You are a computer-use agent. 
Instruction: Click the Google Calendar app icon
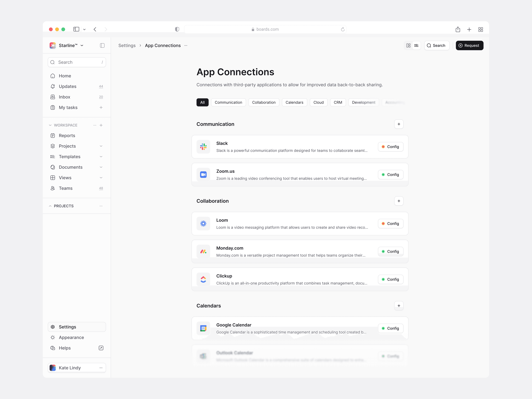click(203, 328)
